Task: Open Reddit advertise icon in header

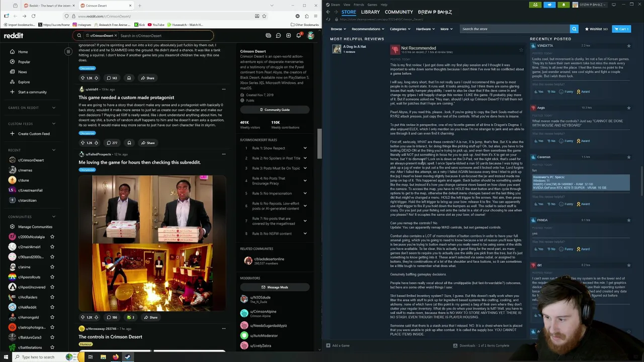Action: [x=268, y=36]
